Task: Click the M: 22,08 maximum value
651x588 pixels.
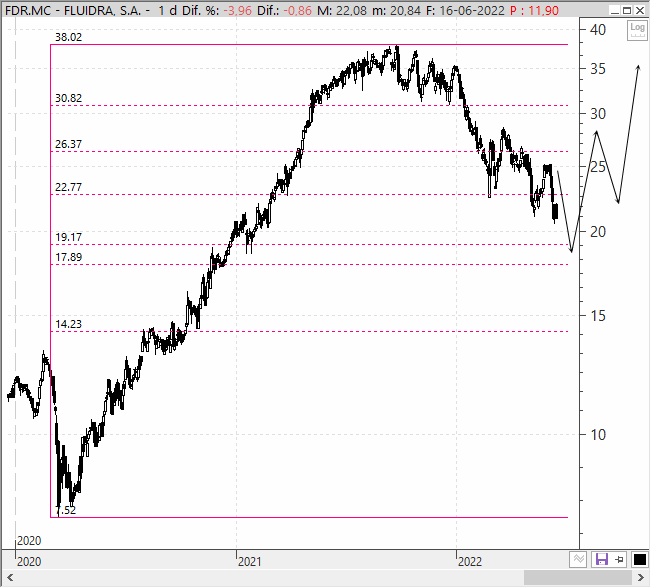Action: tap(342, 11)
